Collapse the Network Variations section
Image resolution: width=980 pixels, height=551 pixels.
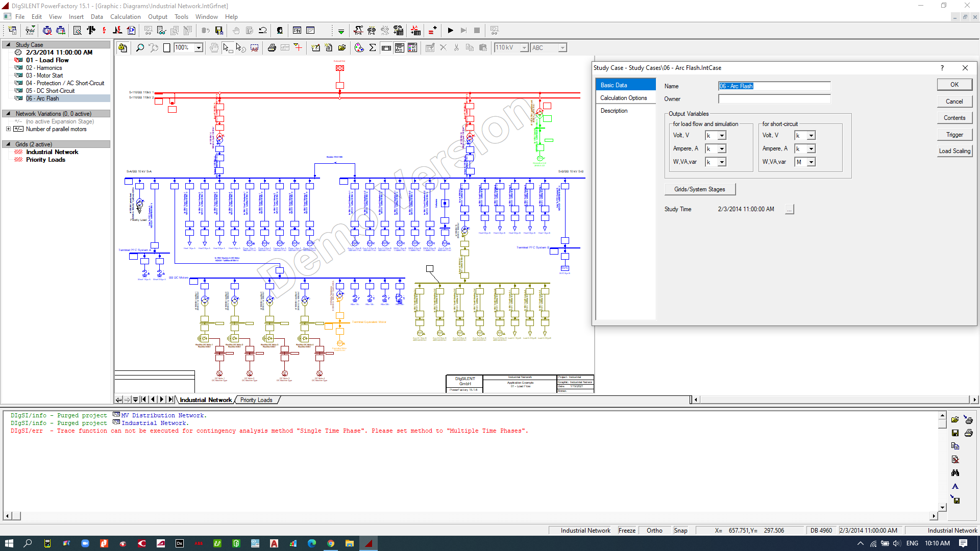point(8,114)
